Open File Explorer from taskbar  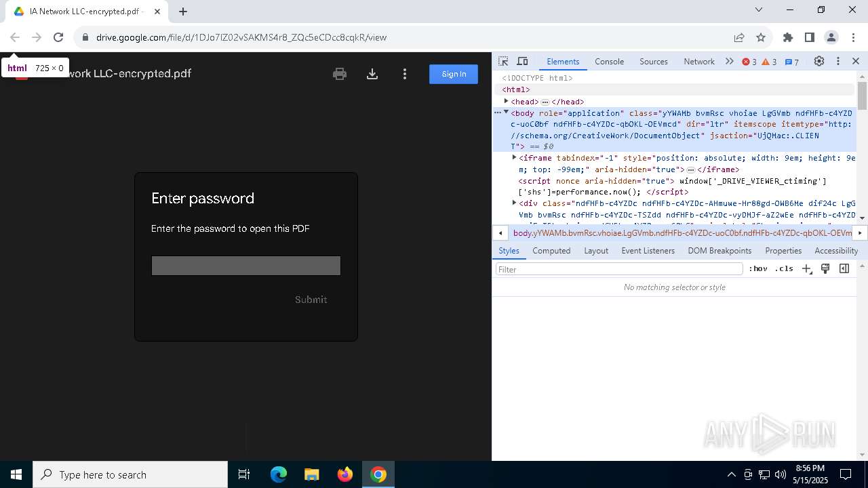click(x=311, y=474)
